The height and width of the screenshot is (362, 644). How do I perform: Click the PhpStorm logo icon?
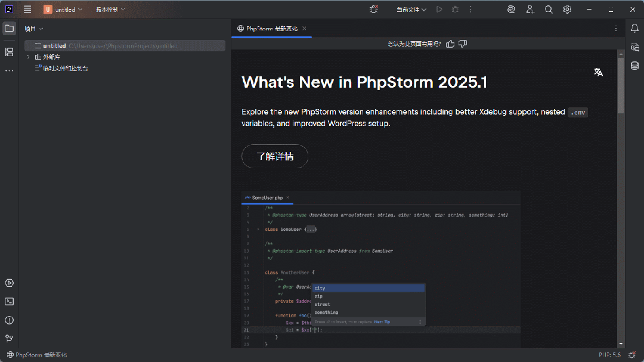coord(9,9)
